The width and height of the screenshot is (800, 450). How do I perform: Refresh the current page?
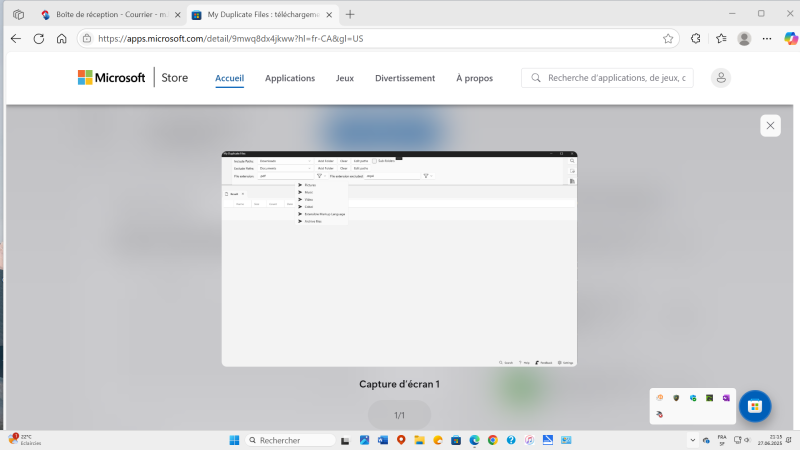click(x=39, y=38)
